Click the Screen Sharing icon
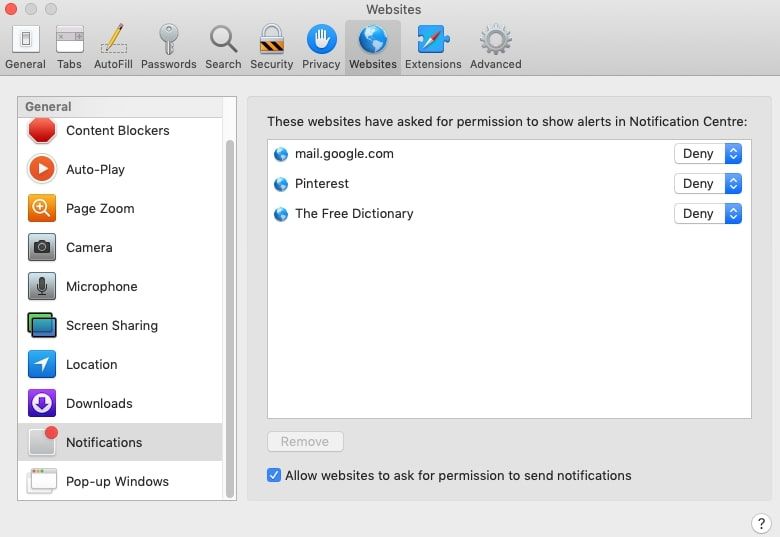 (x=42, y=325)
